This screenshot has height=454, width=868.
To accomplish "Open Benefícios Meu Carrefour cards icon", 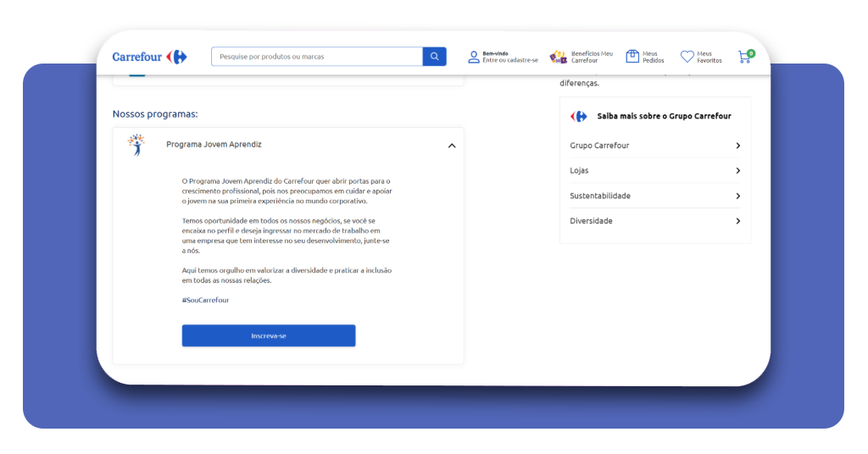I will [558, 57].
